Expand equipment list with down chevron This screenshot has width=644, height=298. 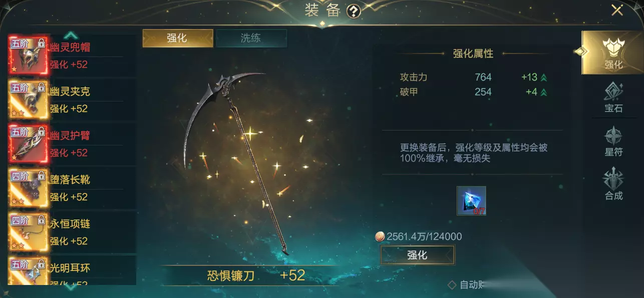point(71,287)
